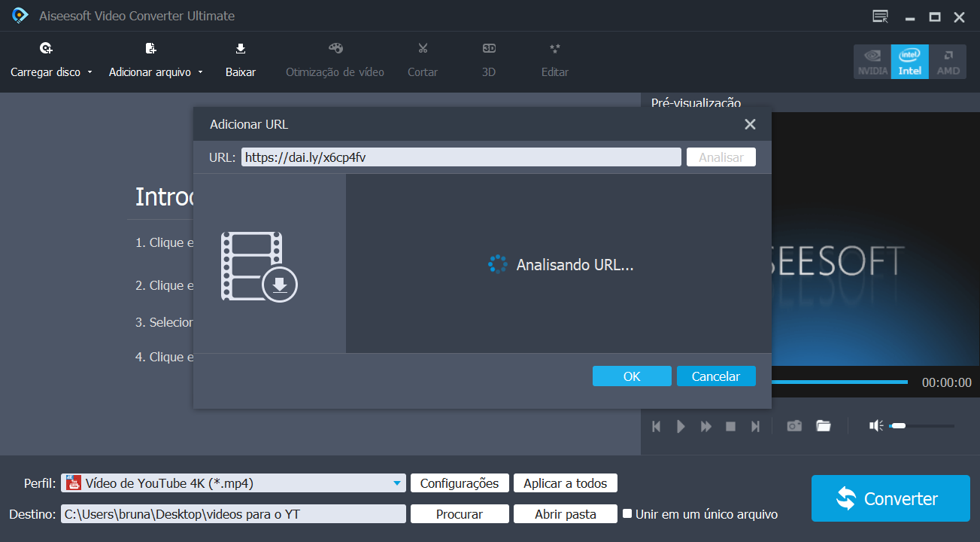This screenshot has height=542, width=980.
Task: Take a snapshot with camera icon
Action: tap(794, 426)
